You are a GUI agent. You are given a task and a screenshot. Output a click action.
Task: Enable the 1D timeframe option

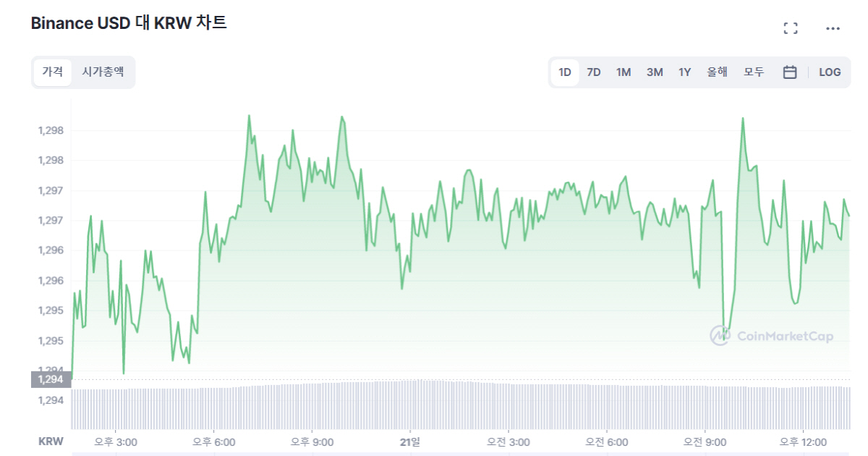[x=564, y=72]
